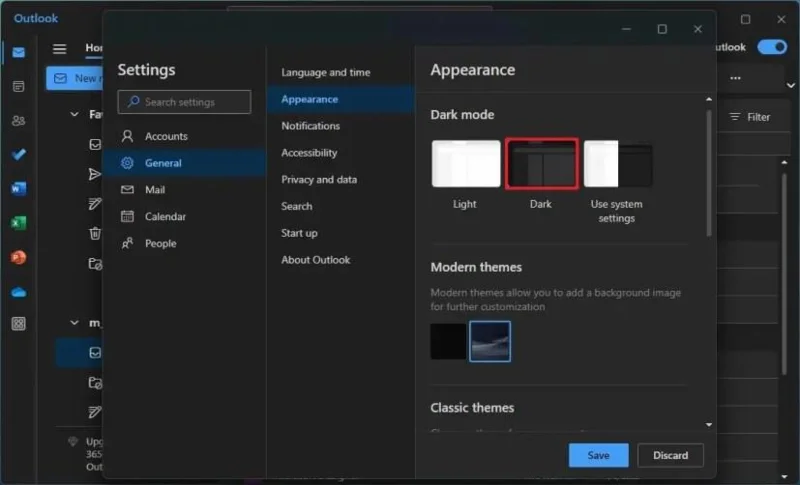Click the Appearance pane scroll-down arrow
The width and height of the screenshot is (800, 485).
tap(709, 424)
